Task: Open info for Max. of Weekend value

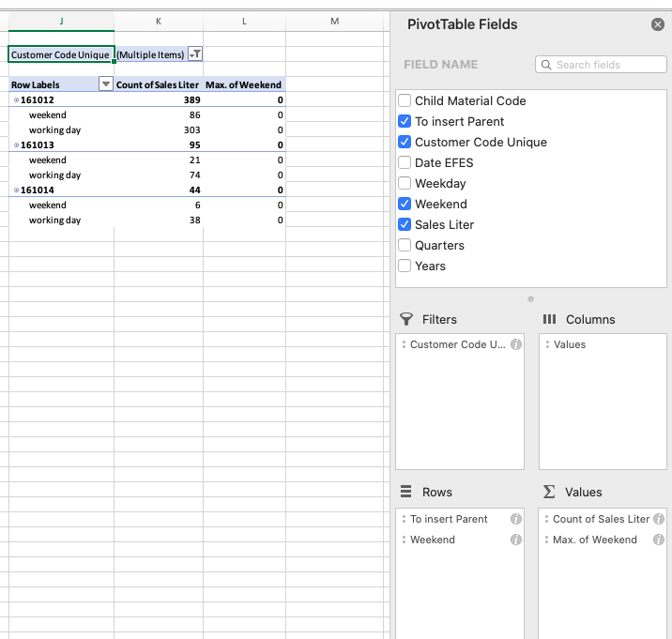Action: coord(659,540)
